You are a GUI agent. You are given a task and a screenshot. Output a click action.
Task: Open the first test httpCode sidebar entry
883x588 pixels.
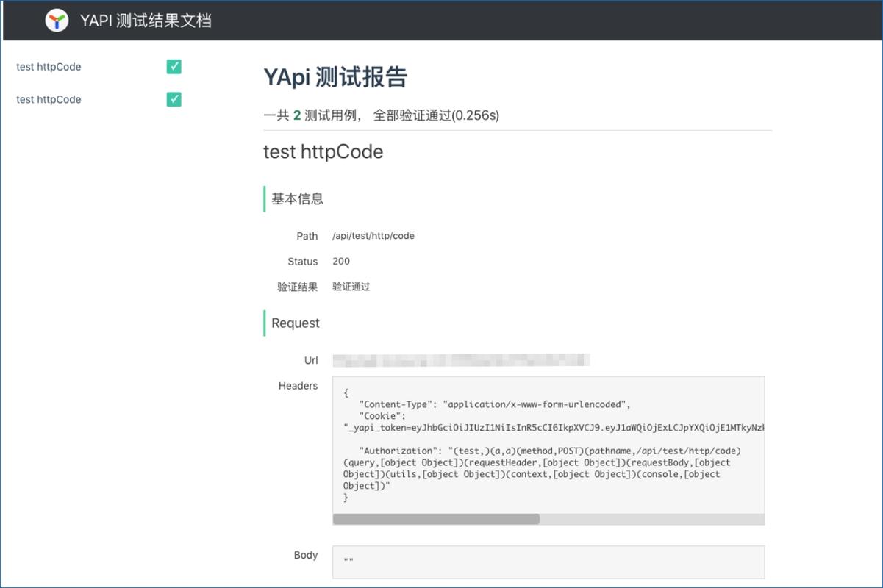[49, 67]
